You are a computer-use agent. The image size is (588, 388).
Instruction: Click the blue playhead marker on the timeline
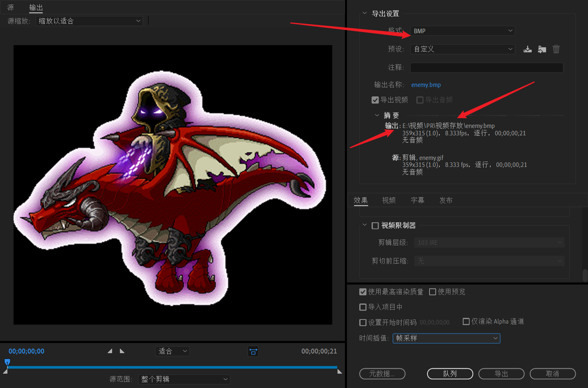click(7, 363)
